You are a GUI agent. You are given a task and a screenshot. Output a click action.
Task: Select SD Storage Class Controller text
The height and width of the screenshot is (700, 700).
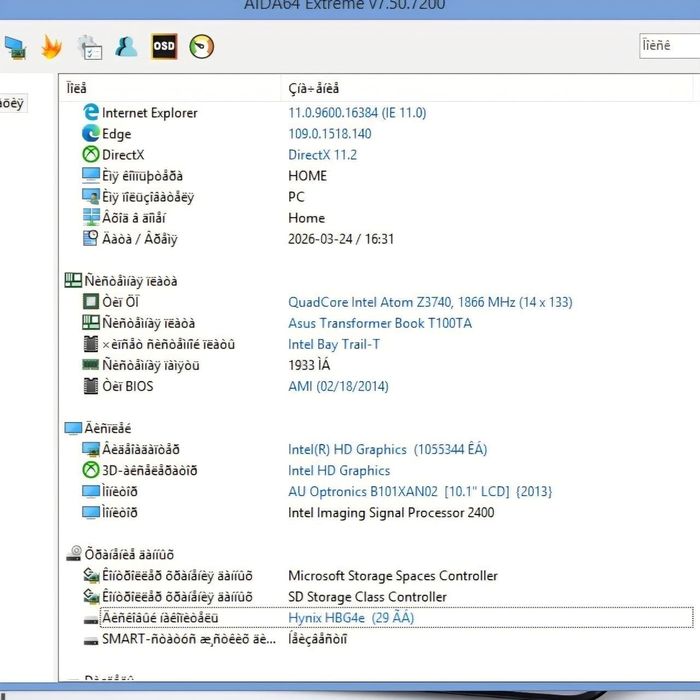(x=367, y=596)
